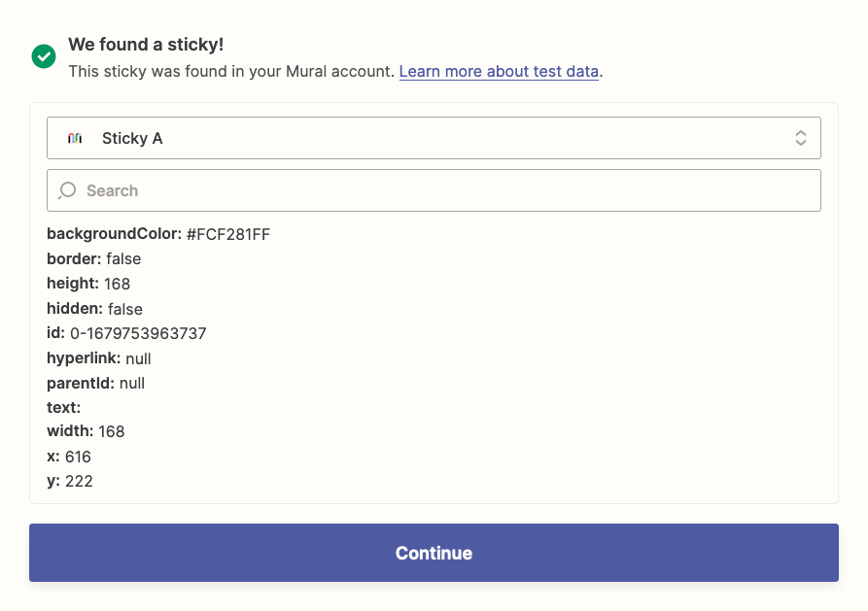Expand record selector using up-down chevron arrows
868x611 pixels.
coord(801,138)
